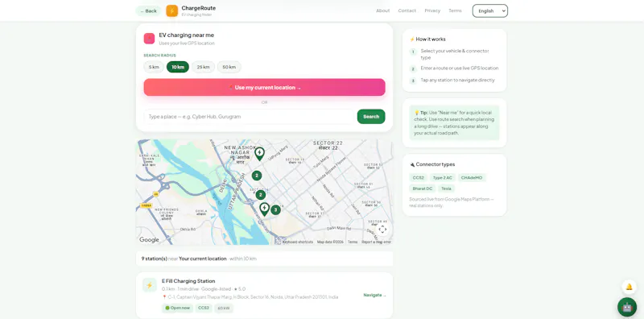
Task: Select the CHAdeMO connector chip
Action: pos(472,177)
